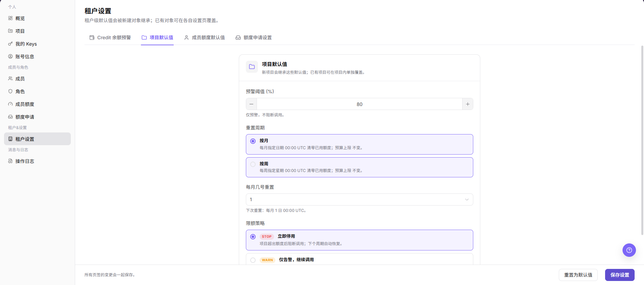Switch to 项目默认值 tab
644x285 pixels.
[157, 38]
